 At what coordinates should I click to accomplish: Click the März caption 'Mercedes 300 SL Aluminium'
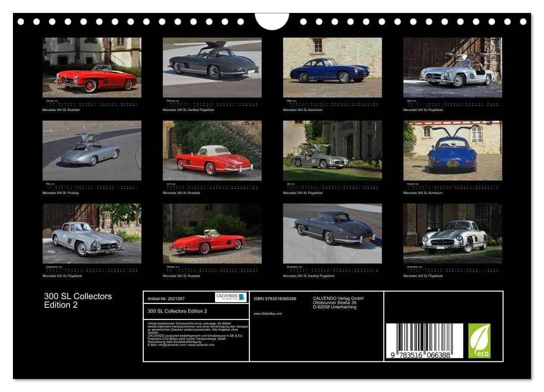[x=303, y=110]
